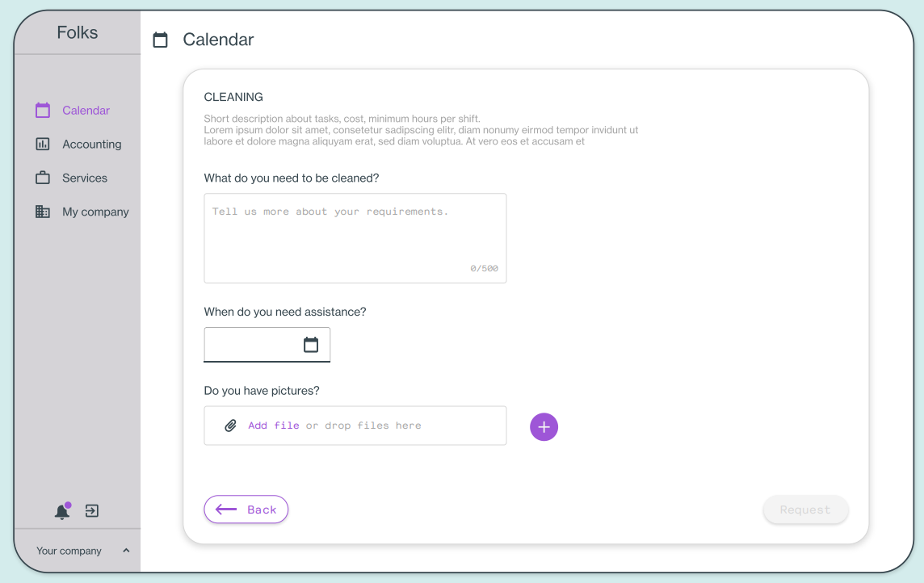Screen dimensions: 924x583
Task: Click the purple plus button
Action: click(x=544, y=427)
